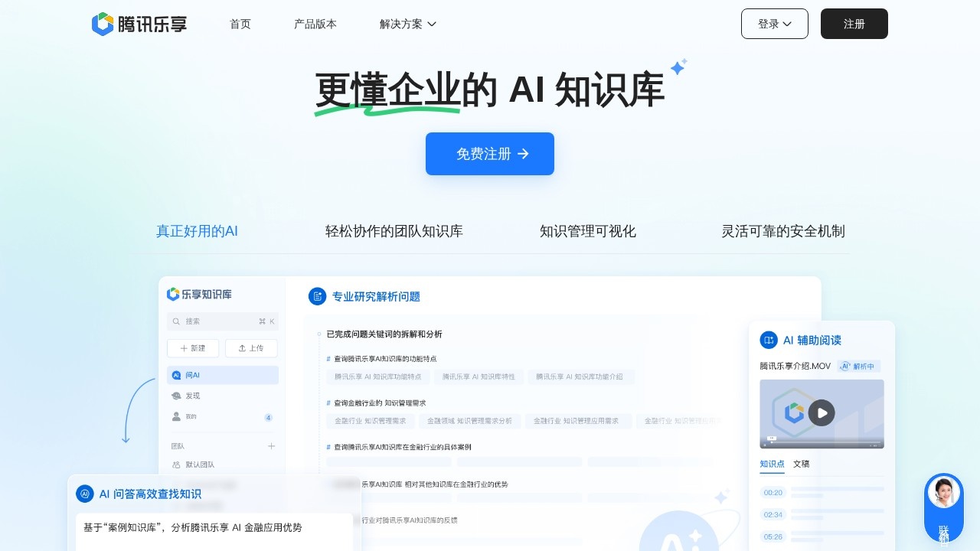This screenshot has width=980, height=551.
Task: Click the 免费注册 button
Action: click(x=490, y=154)
